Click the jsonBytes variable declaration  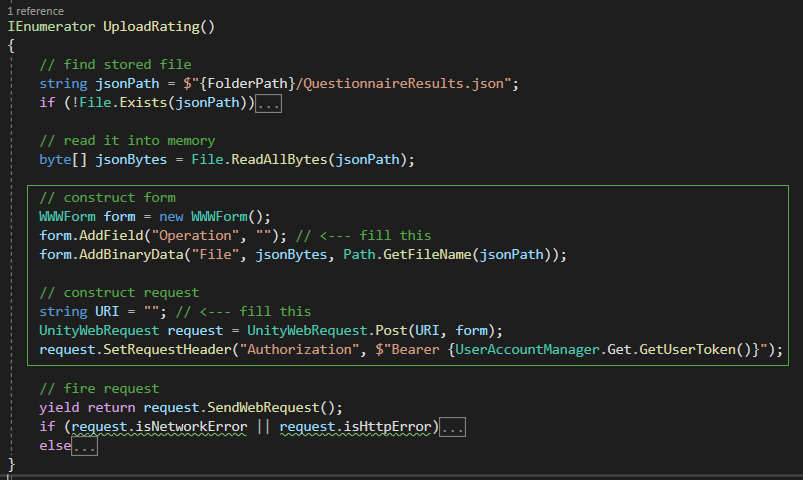click(132, 159)
